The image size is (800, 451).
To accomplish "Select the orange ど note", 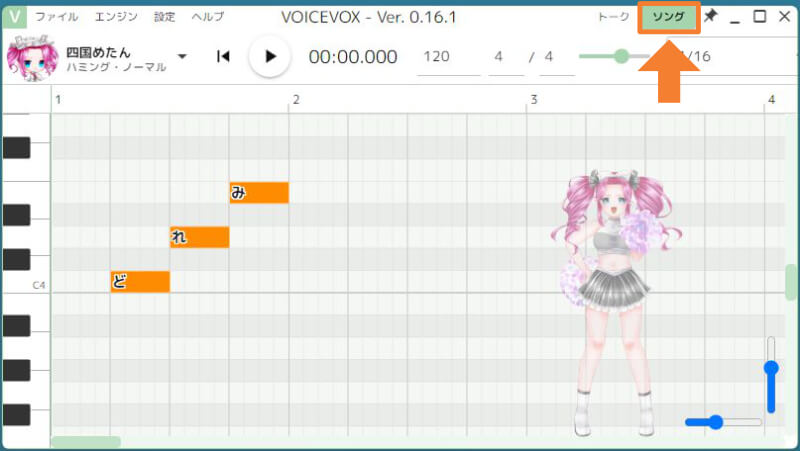I will coord(140,282).
